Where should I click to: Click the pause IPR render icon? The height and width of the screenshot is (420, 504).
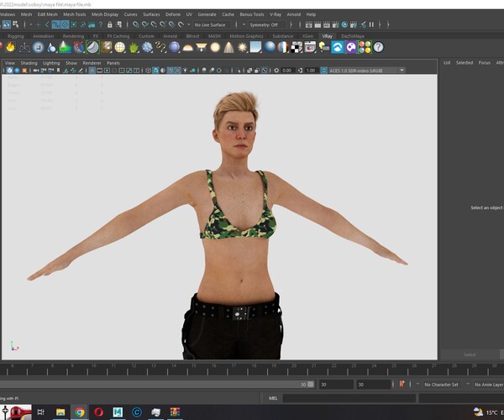[x=371, y=24]
